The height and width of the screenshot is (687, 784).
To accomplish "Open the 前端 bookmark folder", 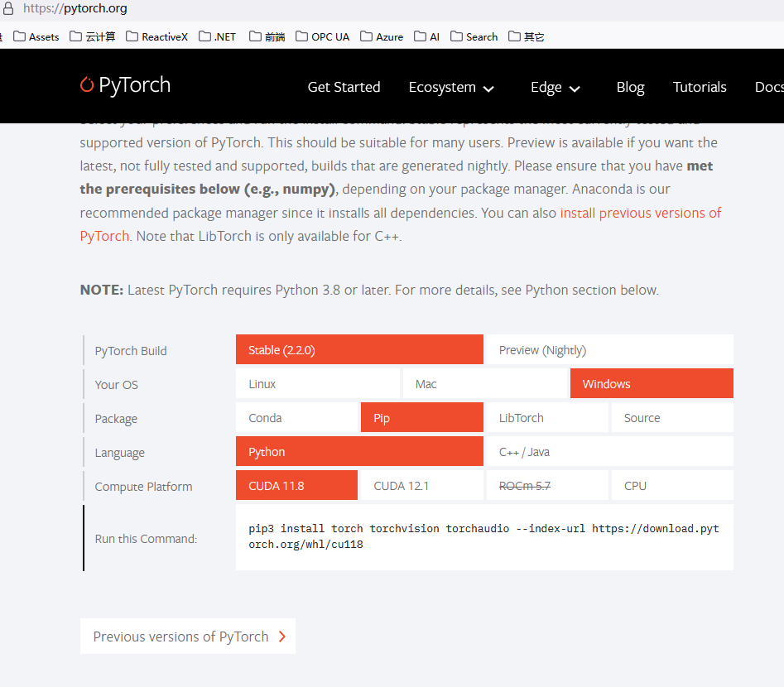I will pos(267,36).
